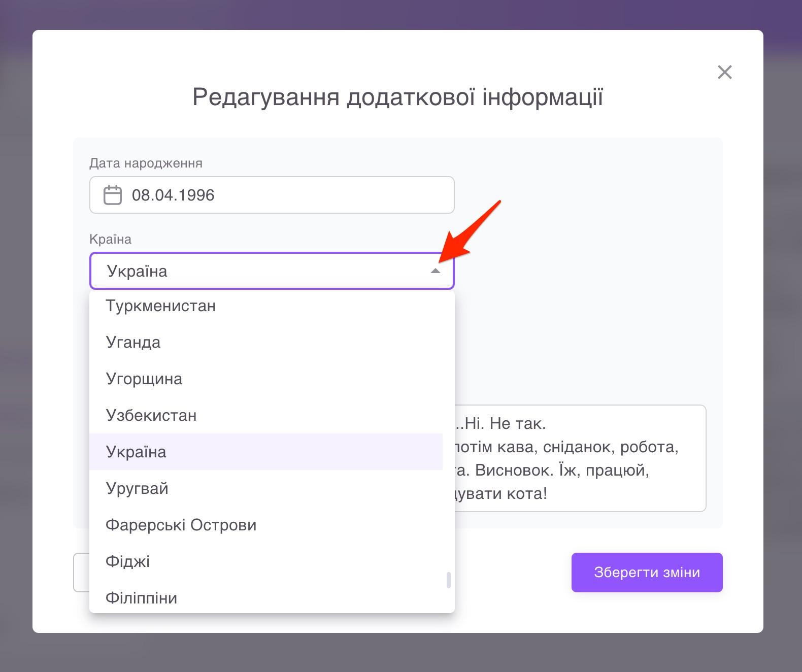Click the country list scrollbar thumb

(449, 580)
